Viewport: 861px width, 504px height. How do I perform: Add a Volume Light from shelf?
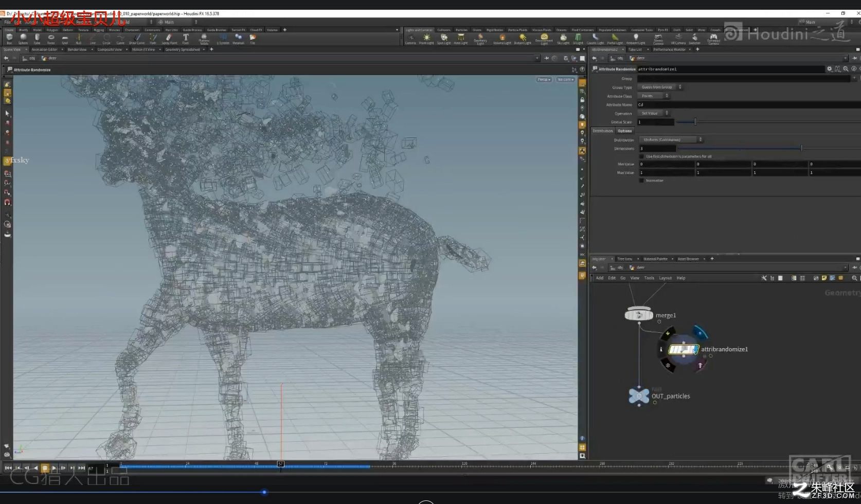coord(502,39)
